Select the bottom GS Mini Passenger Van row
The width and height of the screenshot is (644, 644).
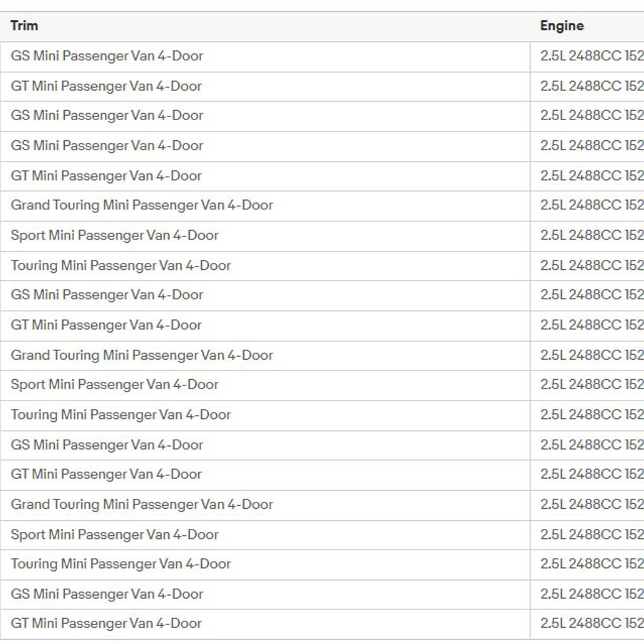[x=322, y=594]
